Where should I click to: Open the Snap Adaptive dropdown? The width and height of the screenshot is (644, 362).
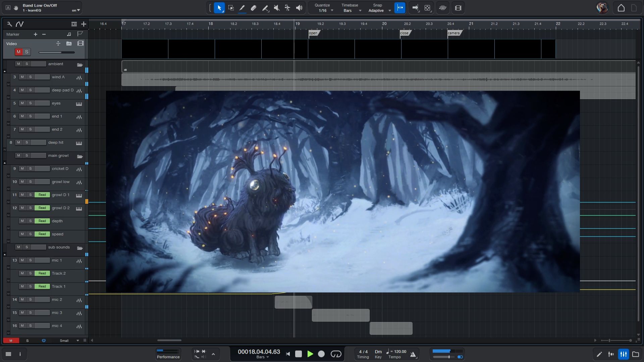click(x=389, y=10)
